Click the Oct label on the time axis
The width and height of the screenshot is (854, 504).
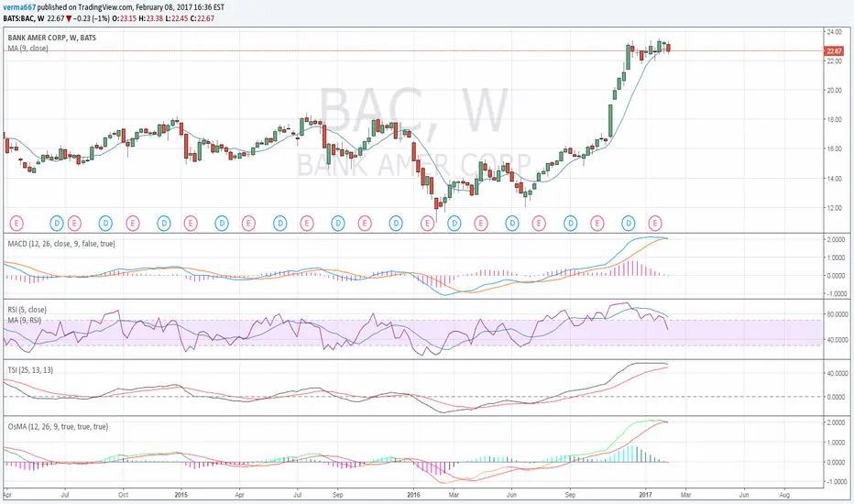[x=123, y=495]
